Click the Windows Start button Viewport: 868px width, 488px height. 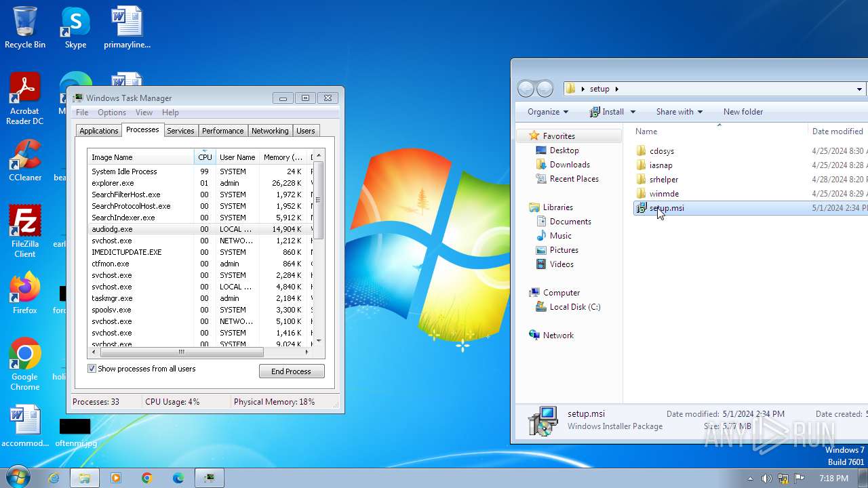pos(17,478)
